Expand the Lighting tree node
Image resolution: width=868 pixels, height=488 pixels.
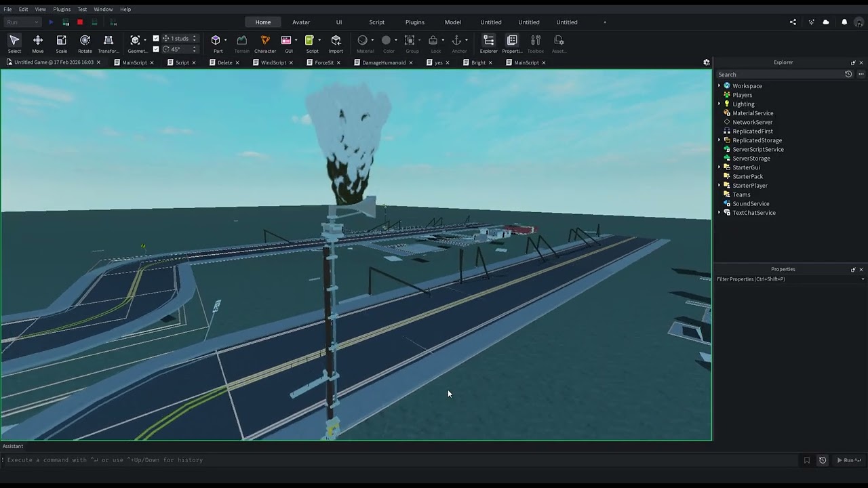[x=719, y=104]
